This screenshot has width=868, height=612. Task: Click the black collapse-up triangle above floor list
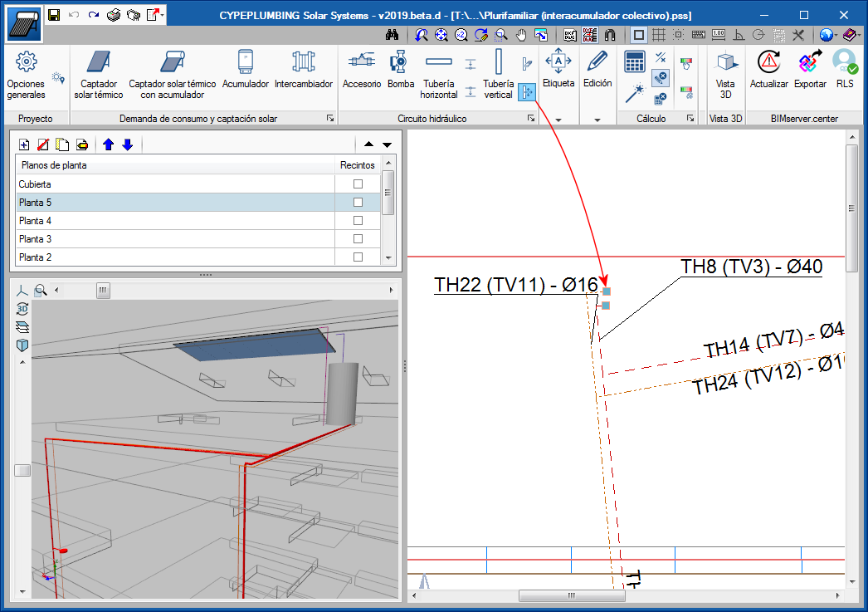tap(368, 144)
